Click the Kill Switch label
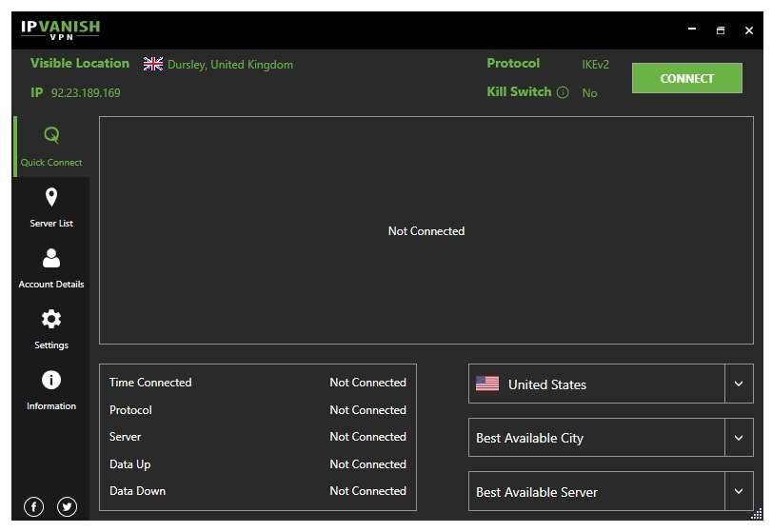Image resolution: width=772 pixels, height=532 pixels. [519, 91]
